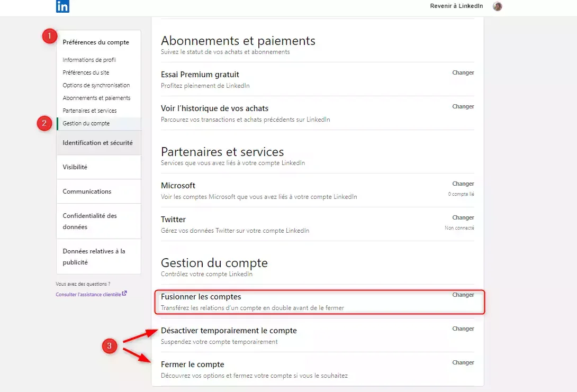Click Changer for Twitter

coord(463,217)
